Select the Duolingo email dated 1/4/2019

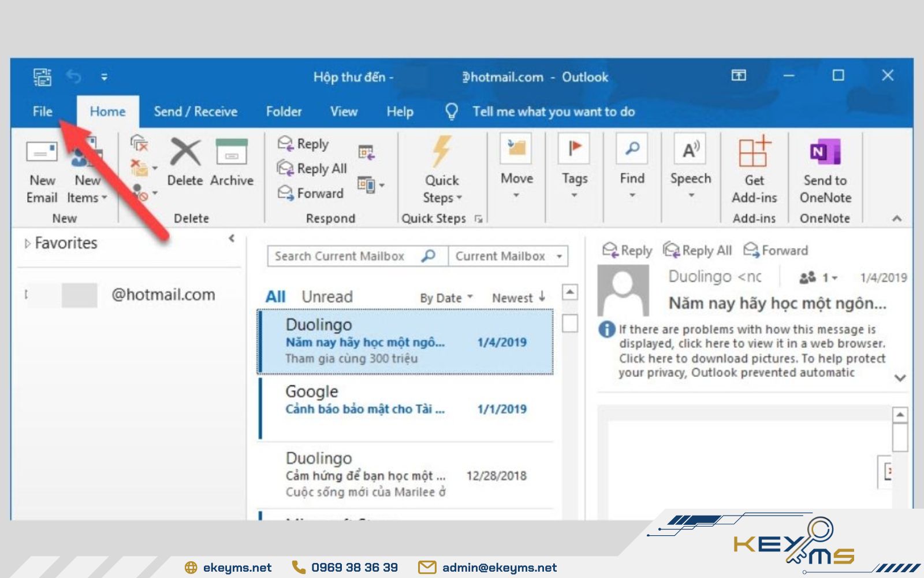coord(405,342)
